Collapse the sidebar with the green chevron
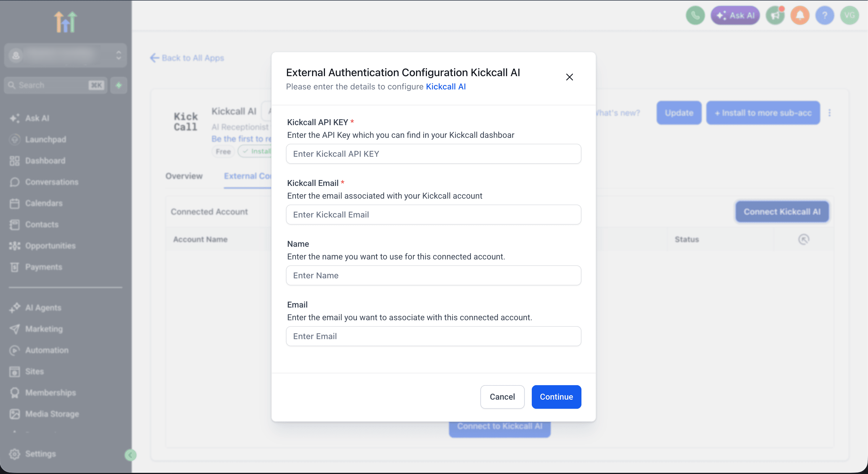868x474 pixels. 130,455
